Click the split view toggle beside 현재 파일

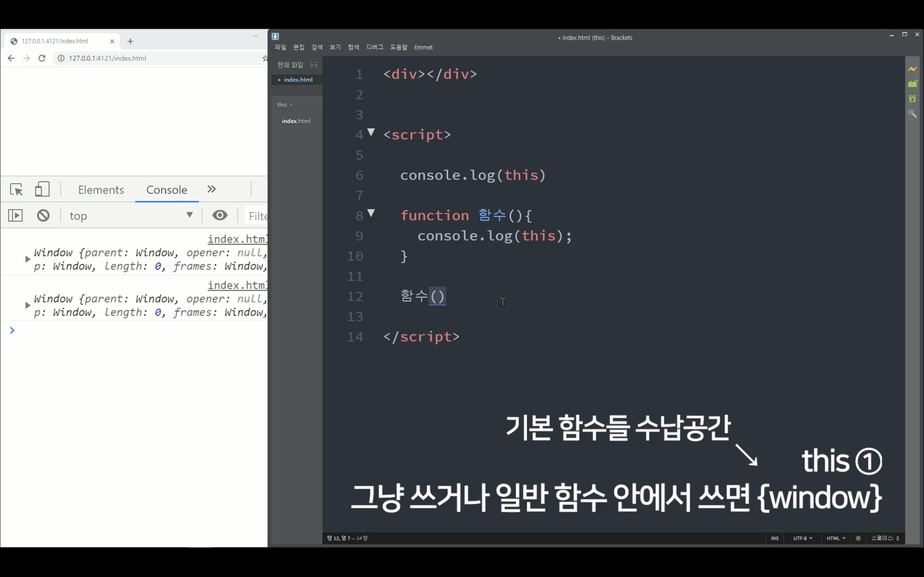coord(314,65)
